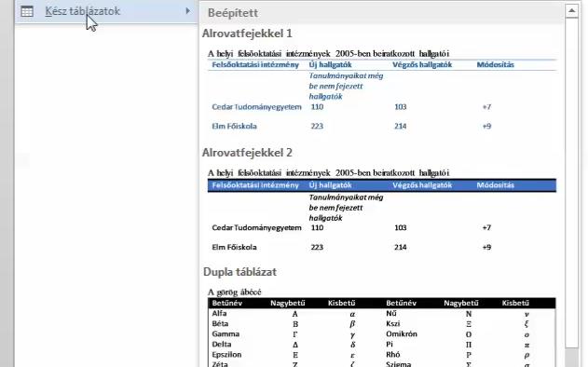Click the Rhó entry in the table
Image resolution: width=588 pixels, height=367 pixels.
[392, 355]
